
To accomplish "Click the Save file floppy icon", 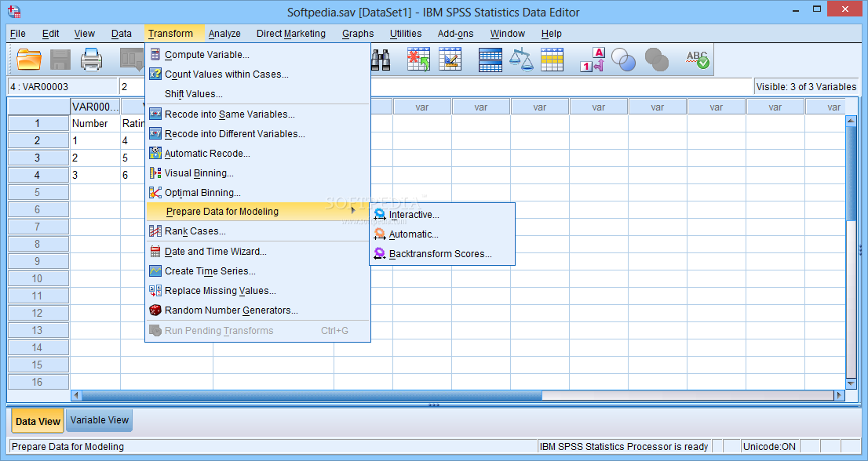I will pos(60,59).
